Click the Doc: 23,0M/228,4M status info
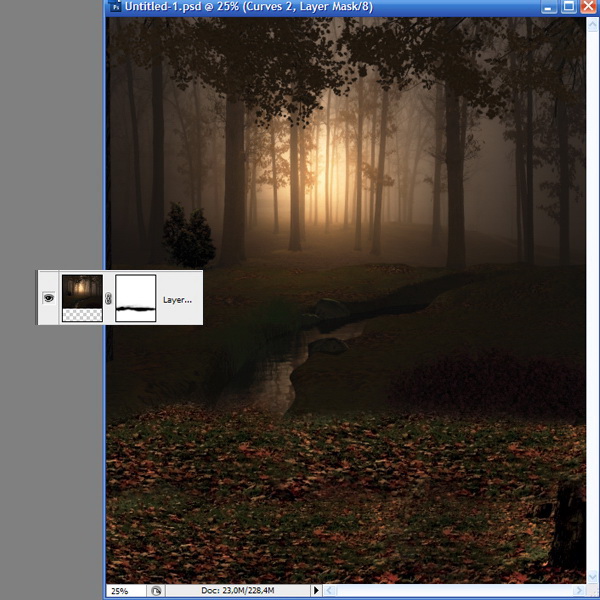The width and height of the screenshot is (600, 600). 238,590
